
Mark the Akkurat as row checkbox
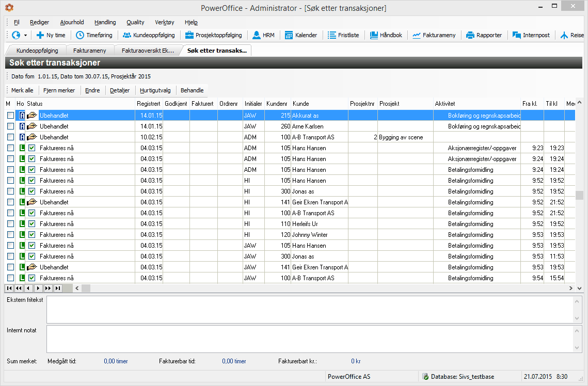[x=10, y=116]
